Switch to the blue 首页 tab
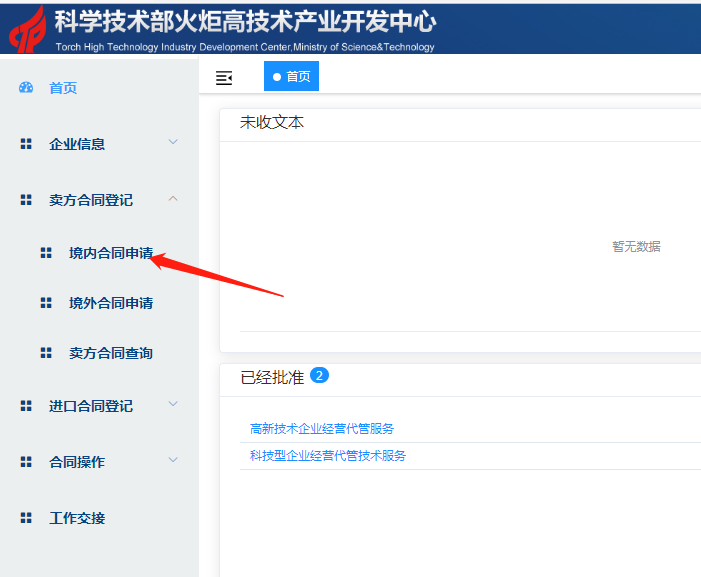Image resolution: width=701 pixels, height=577 pixels. 291,76
